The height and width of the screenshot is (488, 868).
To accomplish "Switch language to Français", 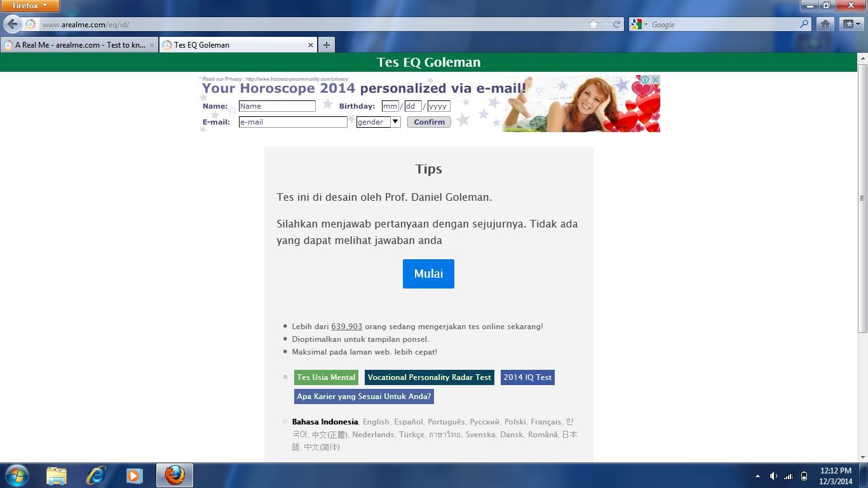I will pyautogui.click(x=546, y=422).
